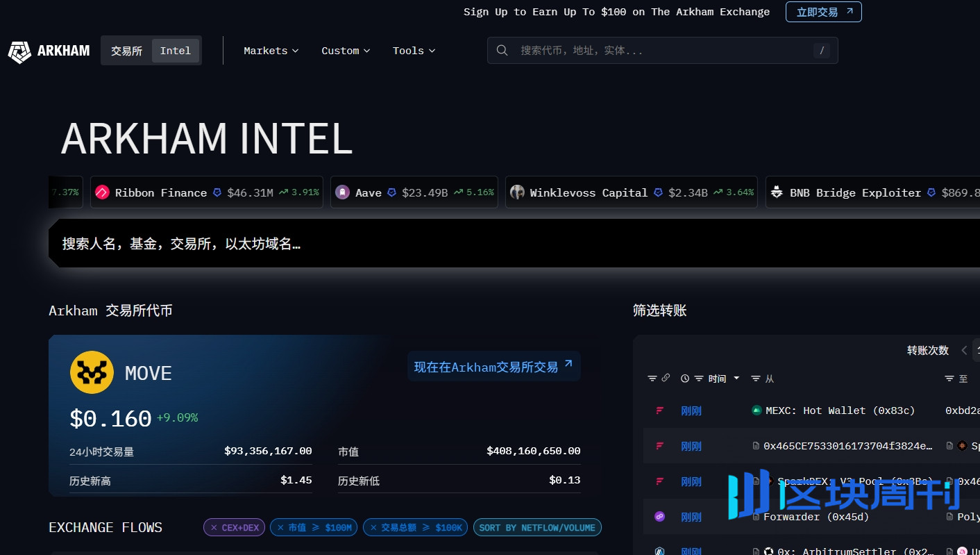980x555 pixels.
Task: Click the clock icon in 时间 column
Action: [685, 379]
